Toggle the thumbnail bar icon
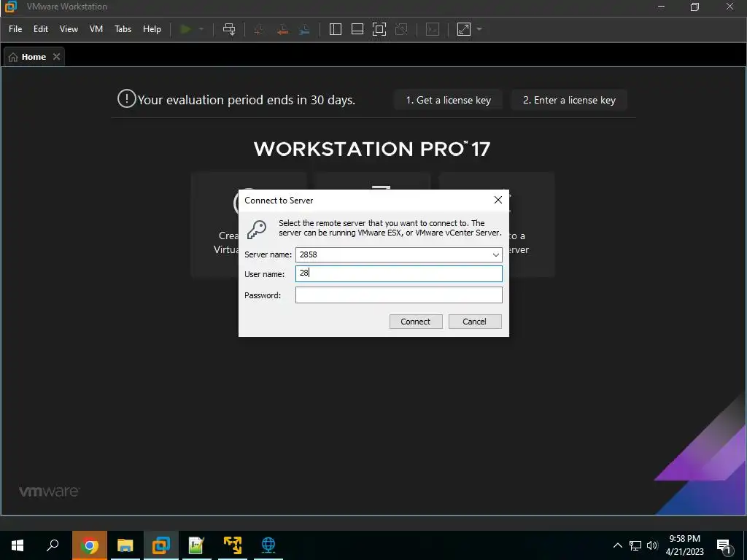This screenshot has width=747, height=560. 357,29
